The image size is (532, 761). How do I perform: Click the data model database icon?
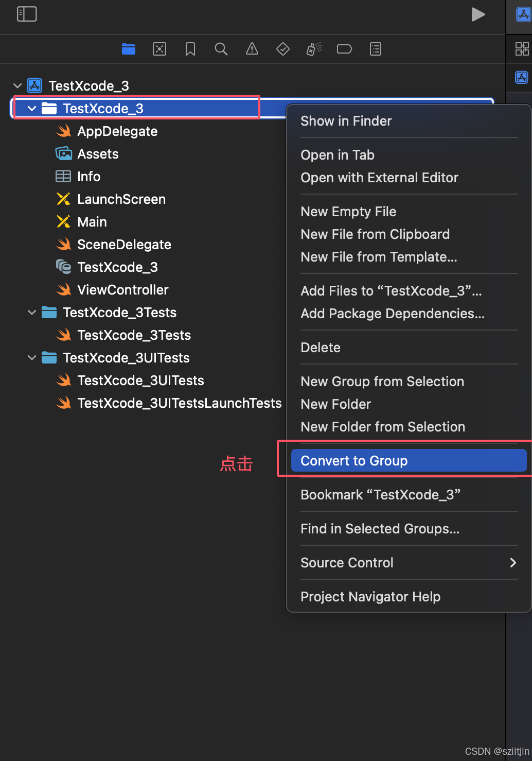(63, 267)
